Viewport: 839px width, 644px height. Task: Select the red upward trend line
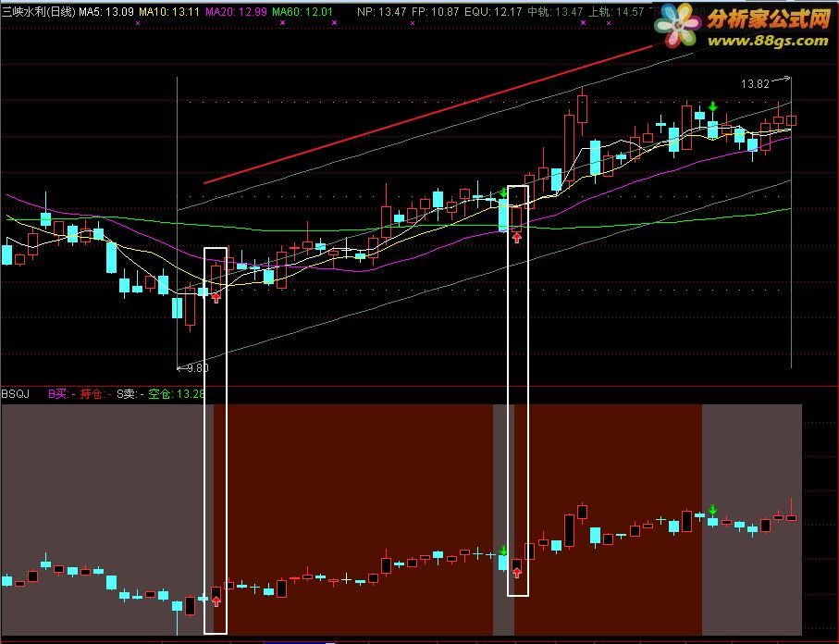428,114
